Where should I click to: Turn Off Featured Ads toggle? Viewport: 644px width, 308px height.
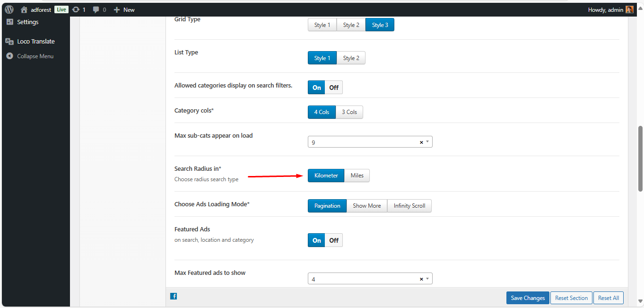click(334, 240)
